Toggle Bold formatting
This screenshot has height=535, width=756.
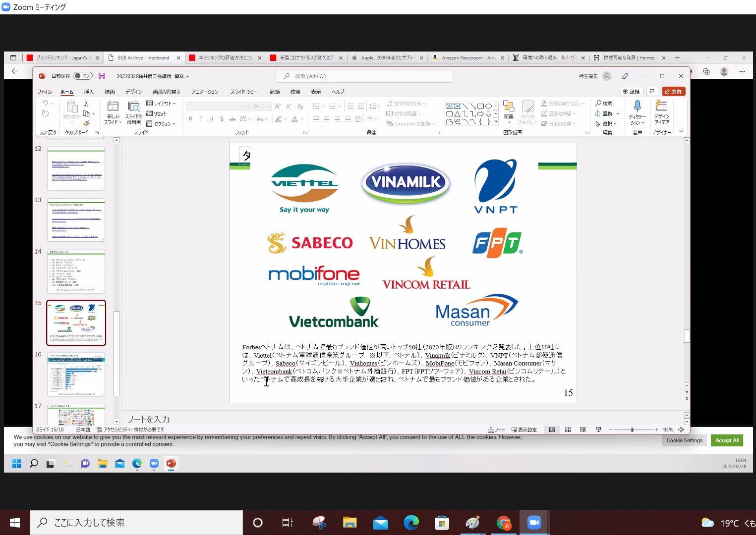pyautogui.click(x=190, y=119)
